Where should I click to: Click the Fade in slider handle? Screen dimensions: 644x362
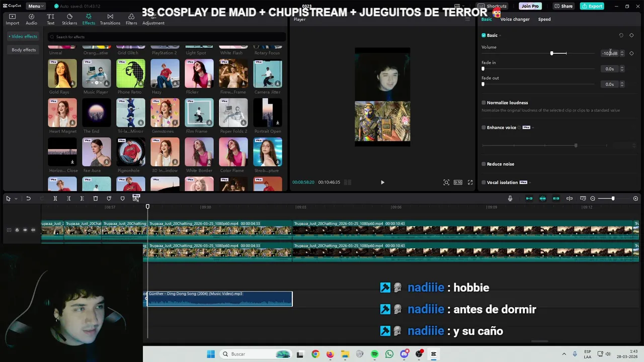tap(483, 69)
